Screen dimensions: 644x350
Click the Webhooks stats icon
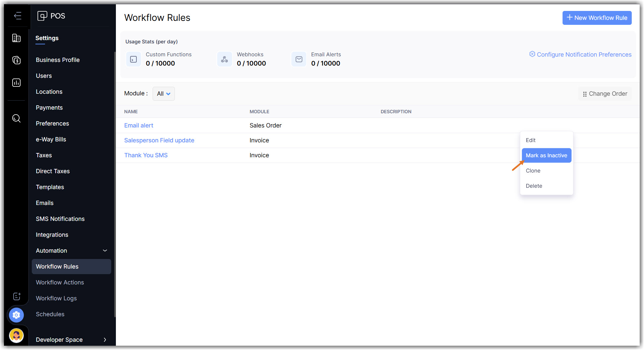224,59
